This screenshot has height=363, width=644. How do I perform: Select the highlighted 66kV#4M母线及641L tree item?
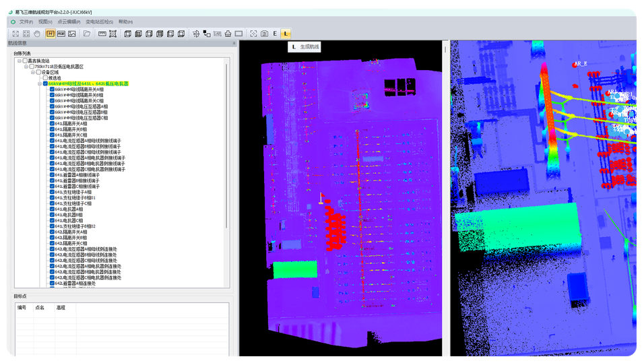pyautogui.click(x=88, y=84)
